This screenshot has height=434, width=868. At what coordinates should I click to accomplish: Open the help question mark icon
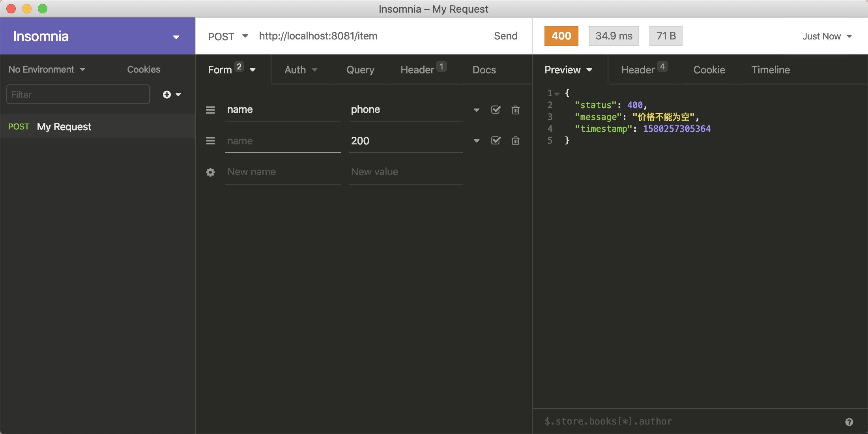[x=849, y=422]
